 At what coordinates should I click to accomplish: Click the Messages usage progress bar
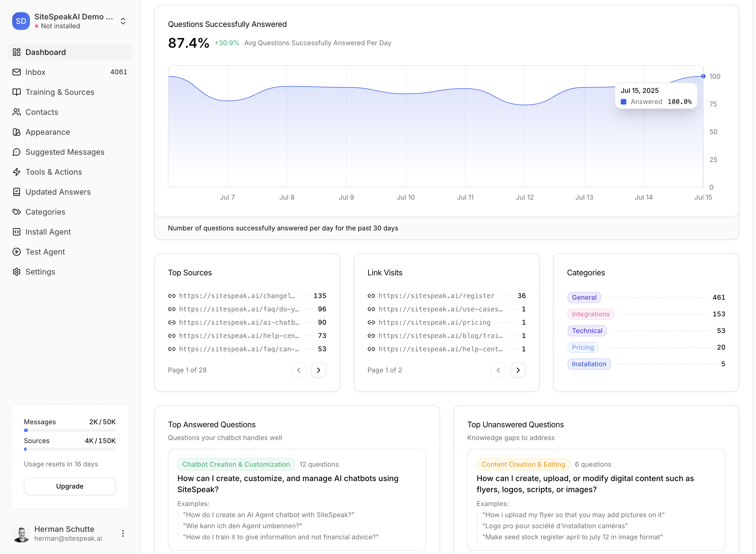pos(70,430)
